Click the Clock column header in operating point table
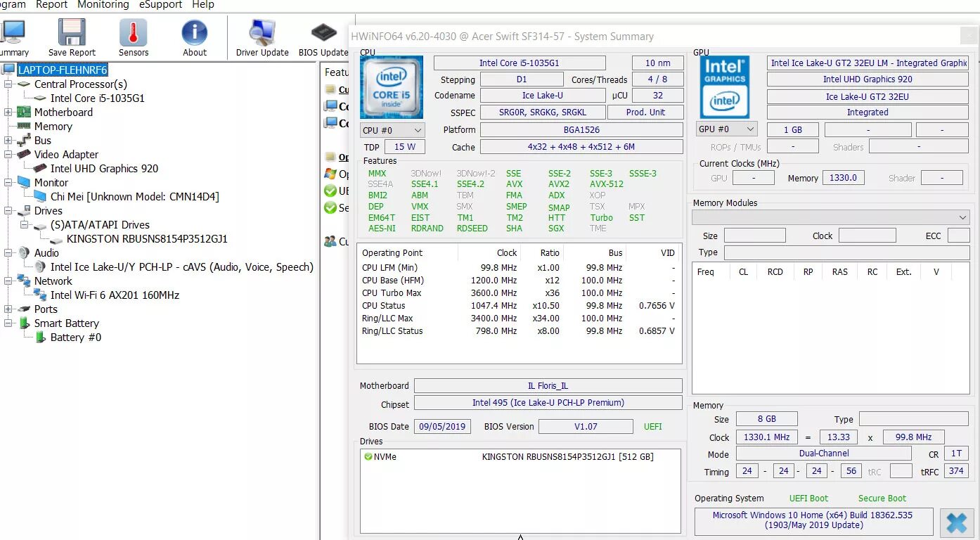Screen dimensions: 980x540 coord(506,253)
